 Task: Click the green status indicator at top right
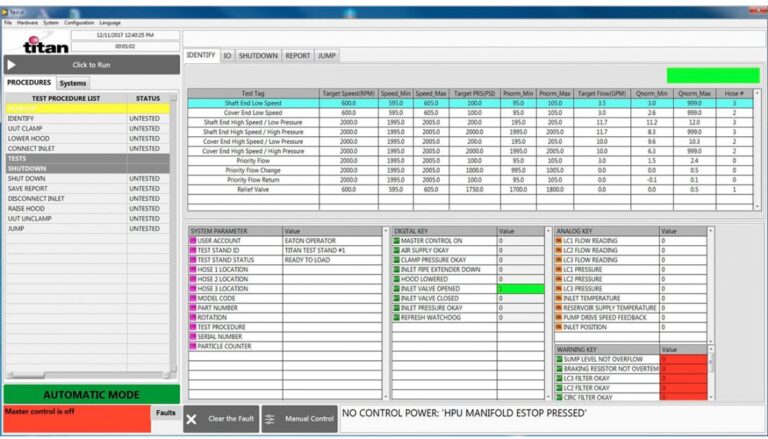(x=712, y=75)
